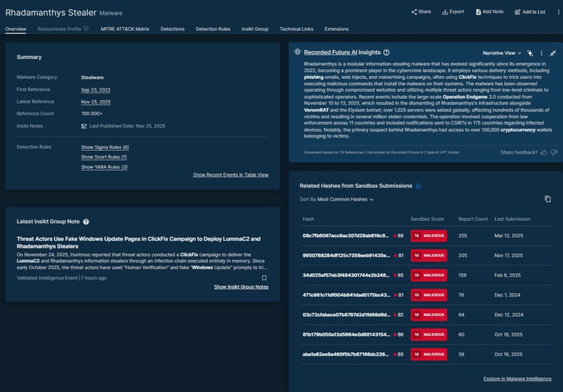563x392 pixels.
Task: Open help icon beside Related Hashes title
Action: click(418, 186)
